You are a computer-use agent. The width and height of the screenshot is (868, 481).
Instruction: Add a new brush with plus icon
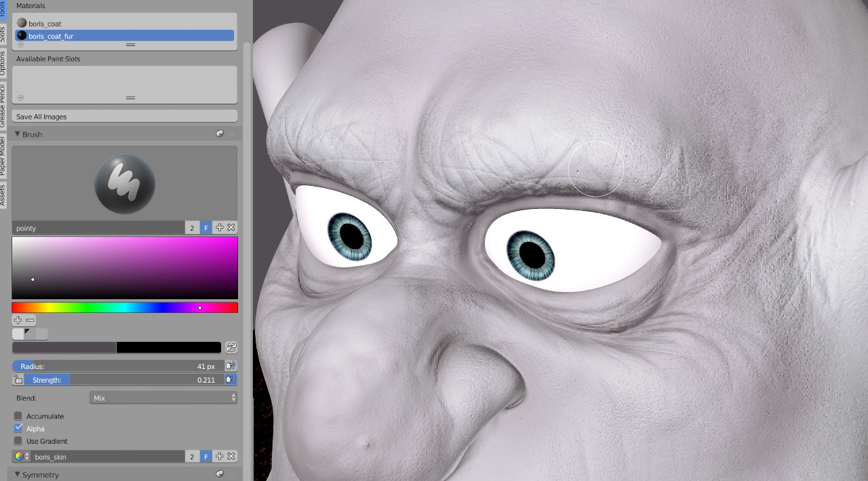tap(219, 228)
